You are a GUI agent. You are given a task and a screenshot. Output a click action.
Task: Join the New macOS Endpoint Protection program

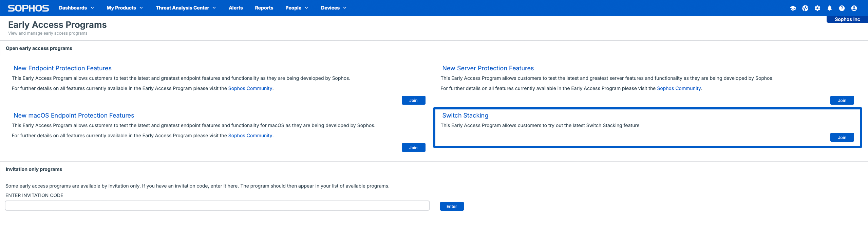tap(413, 147)
